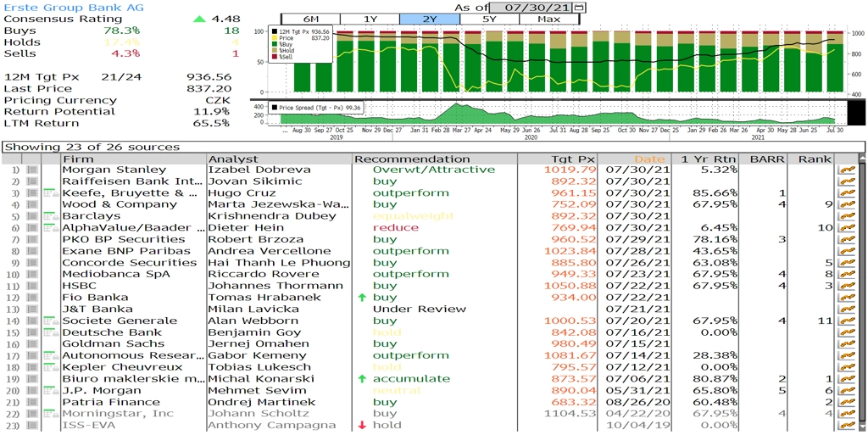Click the red %Sell legend swatch
The image size is (868, 435).
[x=274, y=56]
